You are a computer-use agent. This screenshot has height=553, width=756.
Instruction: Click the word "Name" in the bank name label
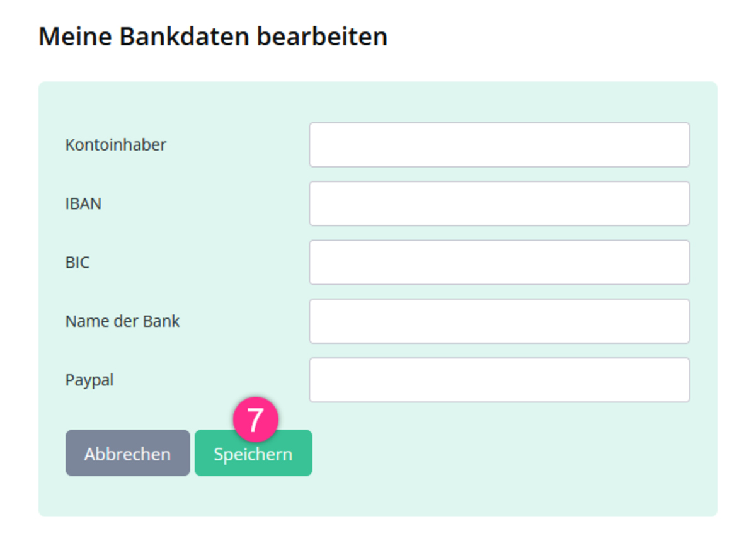click(84, 321)
